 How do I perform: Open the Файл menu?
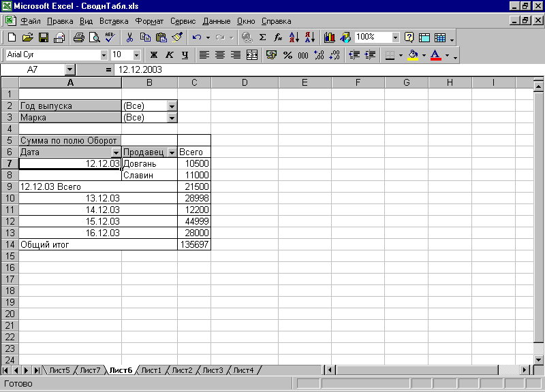(x=30, y=21)
